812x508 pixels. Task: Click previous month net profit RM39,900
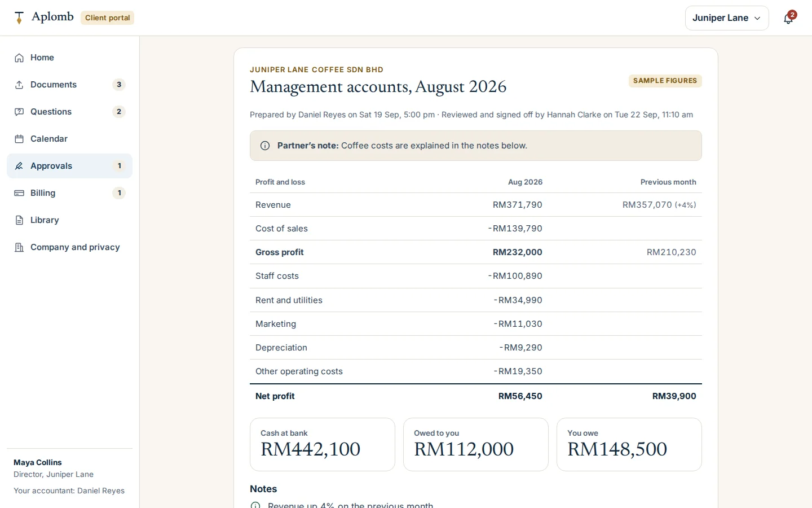[674, 396]
